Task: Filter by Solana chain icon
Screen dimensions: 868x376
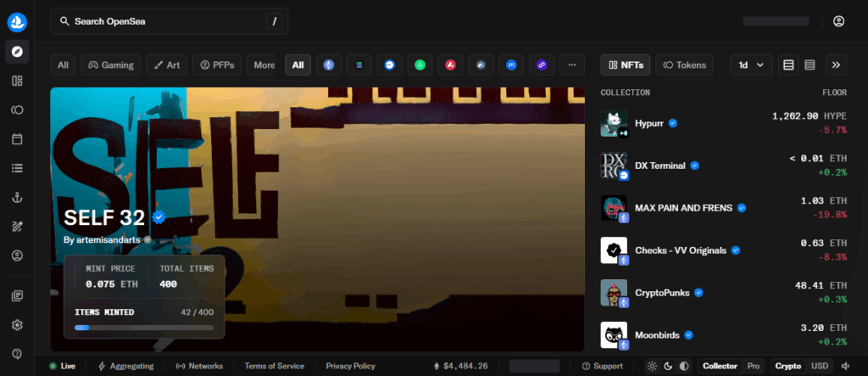Action: point(359,65)
